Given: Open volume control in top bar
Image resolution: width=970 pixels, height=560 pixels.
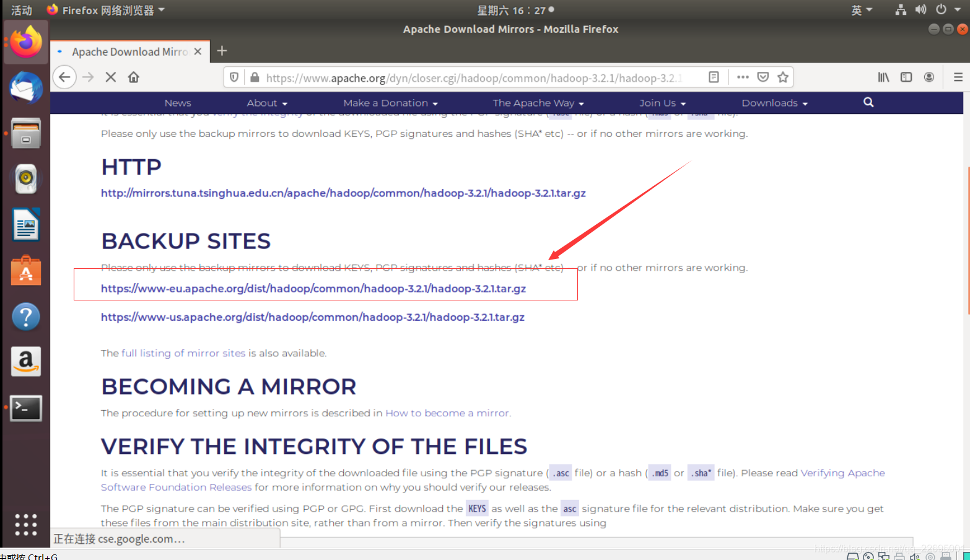Looking at the screenshot, I should point(920,10).
